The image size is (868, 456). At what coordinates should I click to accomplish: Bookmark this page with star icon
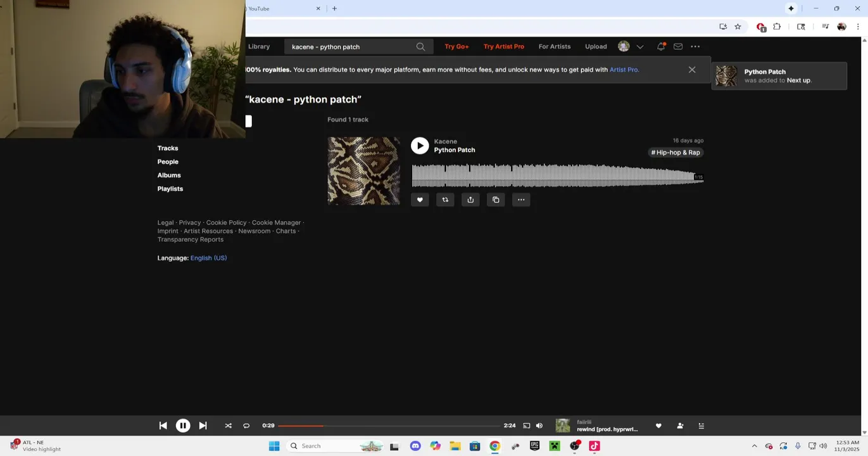coord(738,27)
